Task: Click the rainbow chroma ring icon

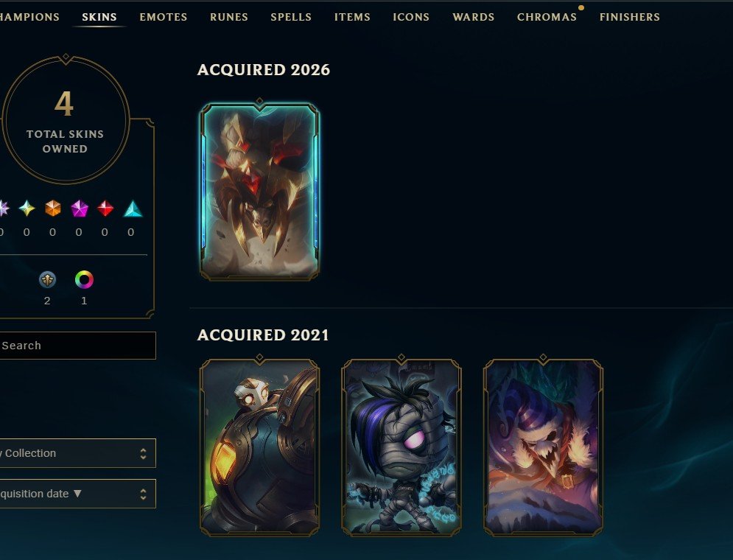Action: [x=84, y=279]
